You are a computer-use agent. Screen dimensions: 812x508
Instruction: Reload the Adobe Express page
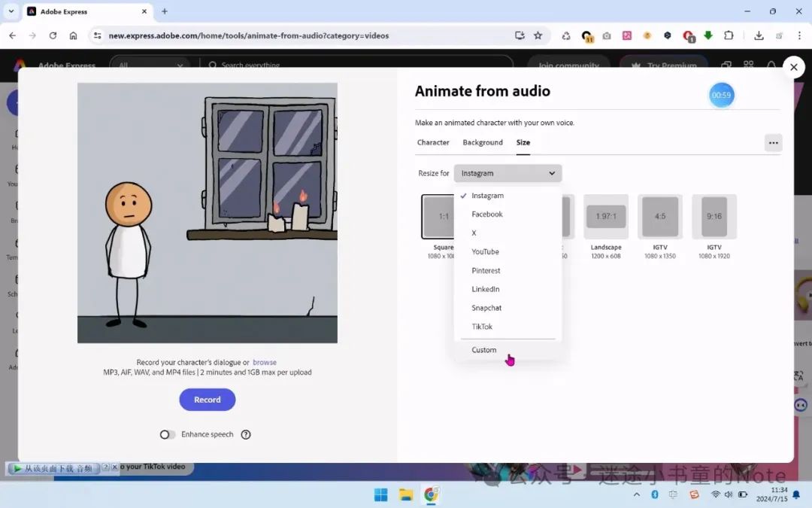point(53,35)
